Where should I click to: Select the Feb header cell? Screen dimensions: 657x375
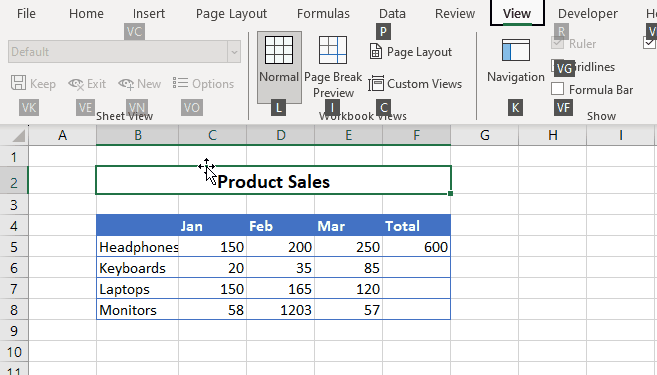[280, 226]
